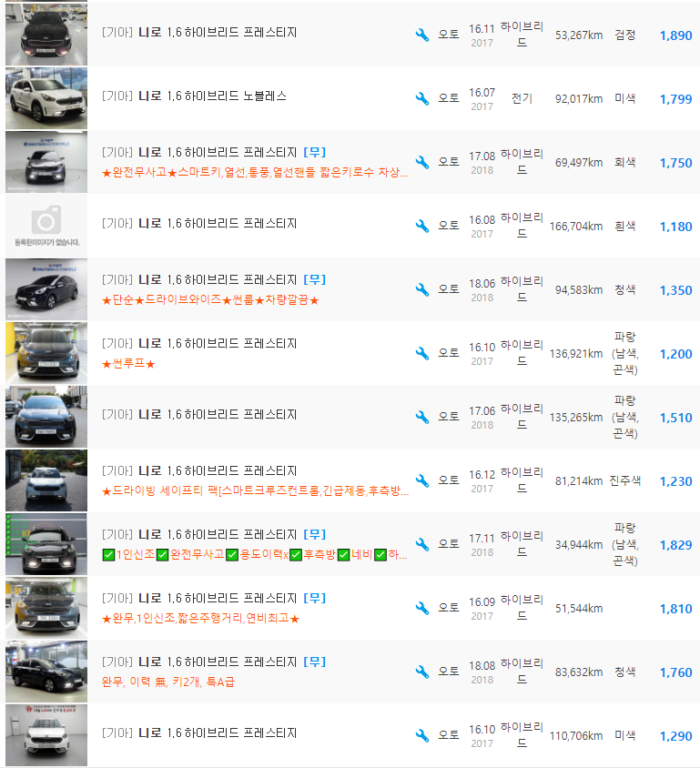Click wrench icon in 94,583km row
Screen dimensions: 700x768
click(x=421, y=289)
